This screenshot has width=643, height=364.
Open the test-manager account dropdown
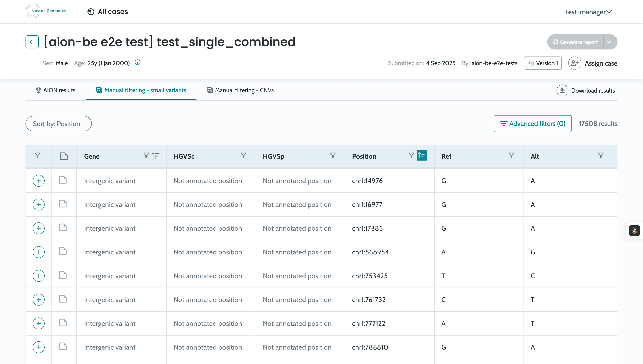[588, 12]
